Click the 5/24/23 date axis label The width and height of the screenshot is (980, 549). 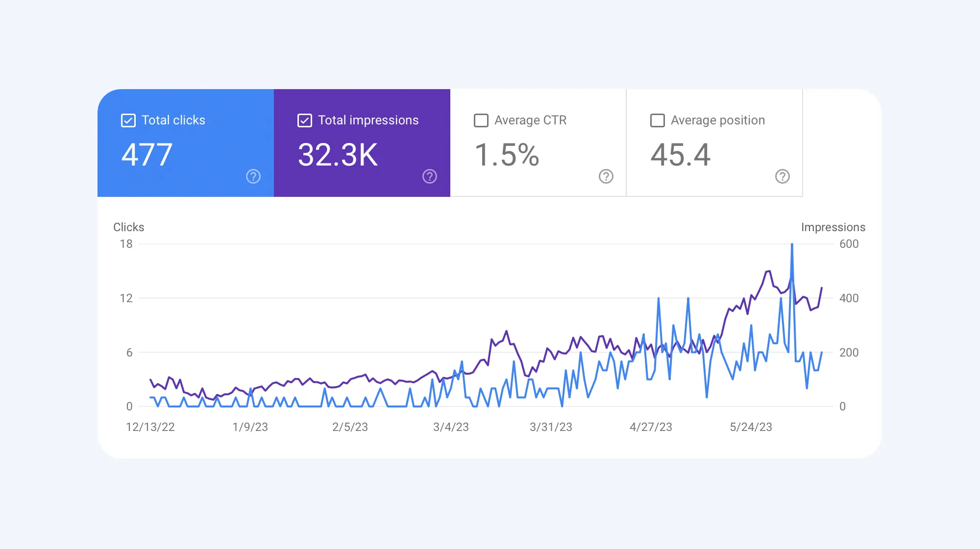coord(751,427)
